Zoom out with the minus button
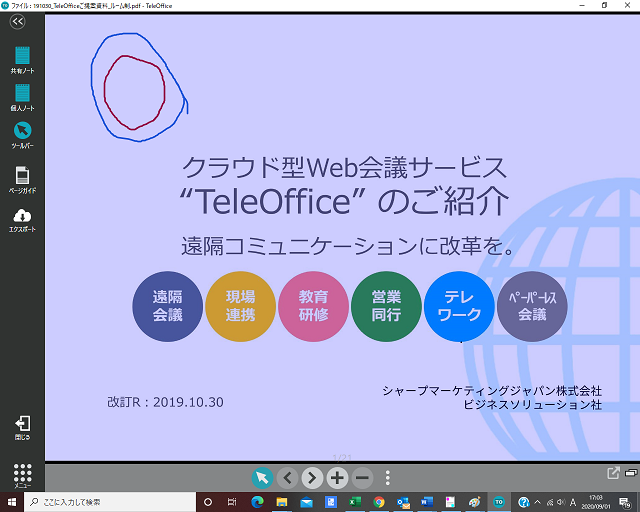The image size is (640, 512). 362,478
